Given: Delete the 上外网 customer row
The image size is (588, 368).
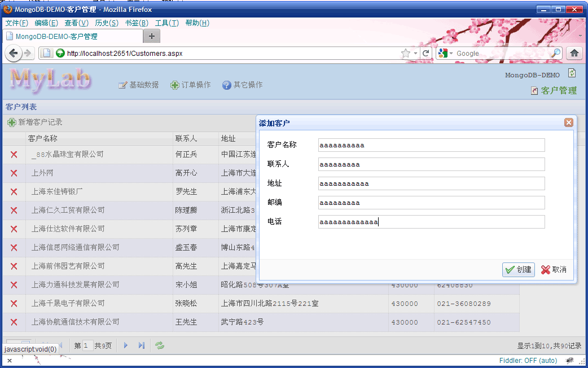Looking at the screenshot, I should 14,173.
